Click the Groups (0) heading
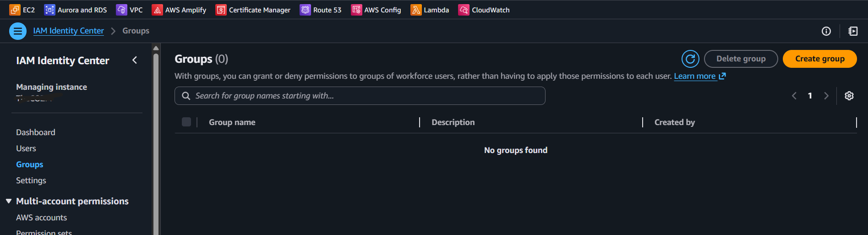This screenshot has width=868, height=235. [201, 59]
